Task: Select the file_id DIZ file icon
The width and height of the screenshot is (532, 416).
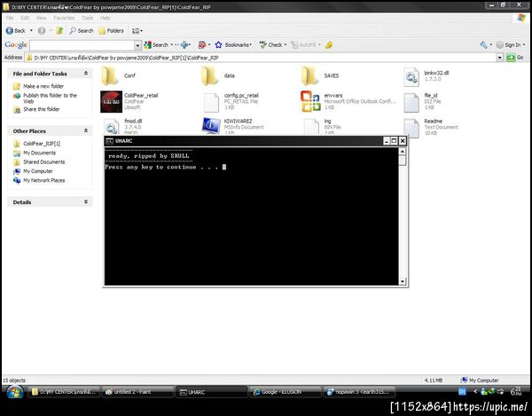Action: tap(411, 103)
